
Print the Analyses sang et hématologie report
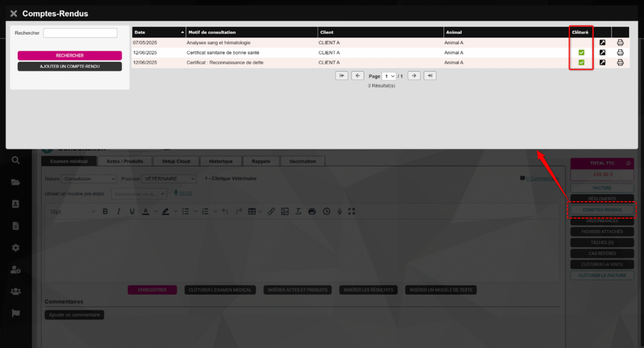tap(620, 43)
